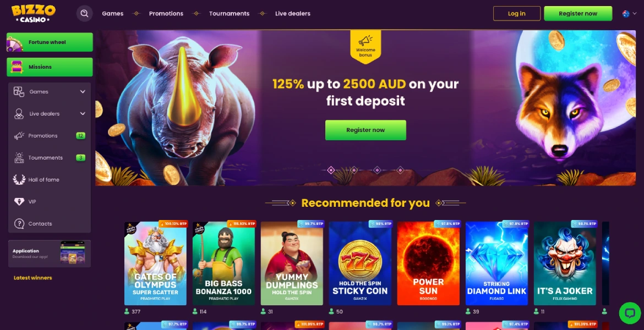Click the Log in button
The height and width of the screenshot is (330, 644).
click(x=517, y=14)
